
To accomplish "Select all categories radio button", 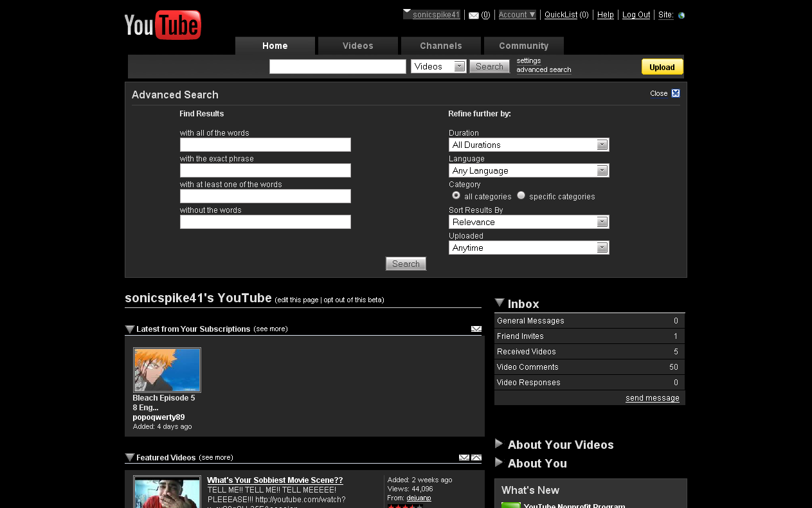I will tap(456, 195).
